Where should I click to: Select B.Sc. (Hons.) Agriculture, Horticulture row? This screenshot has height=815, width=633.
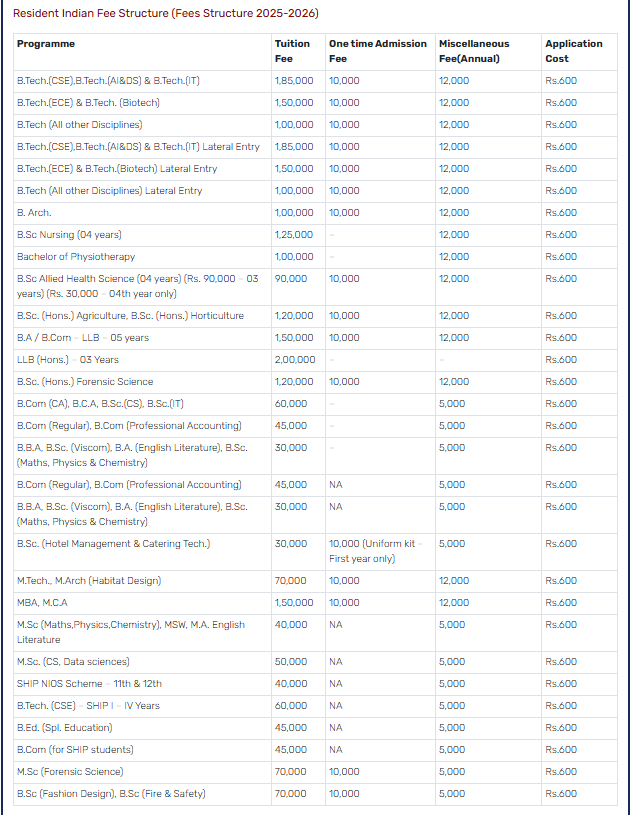coord(130,316)
